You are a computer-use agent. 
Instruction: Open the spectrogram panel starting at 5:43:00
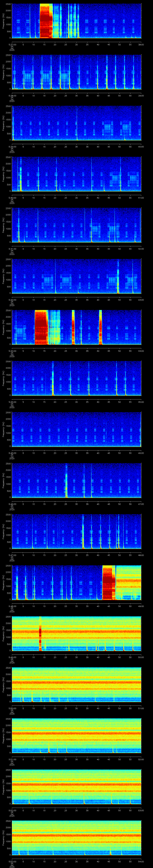click(76, 327)
